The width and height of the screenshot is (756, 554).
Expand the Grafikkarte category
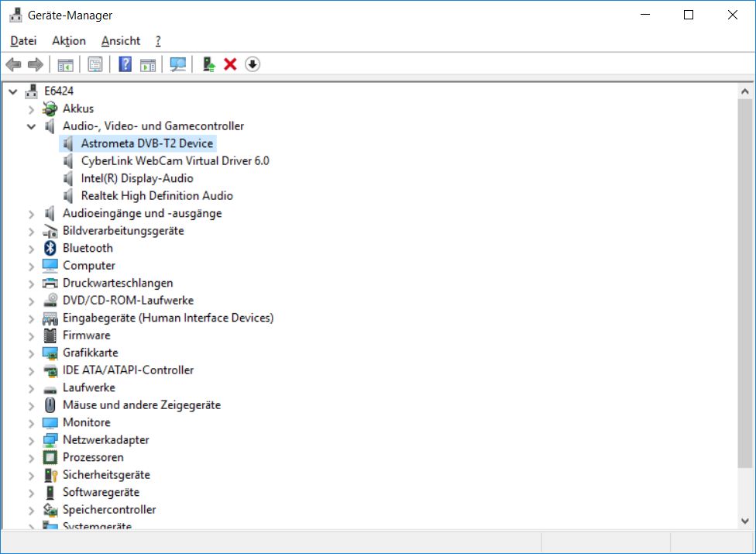pyautogui.click(x=31, y=353)
